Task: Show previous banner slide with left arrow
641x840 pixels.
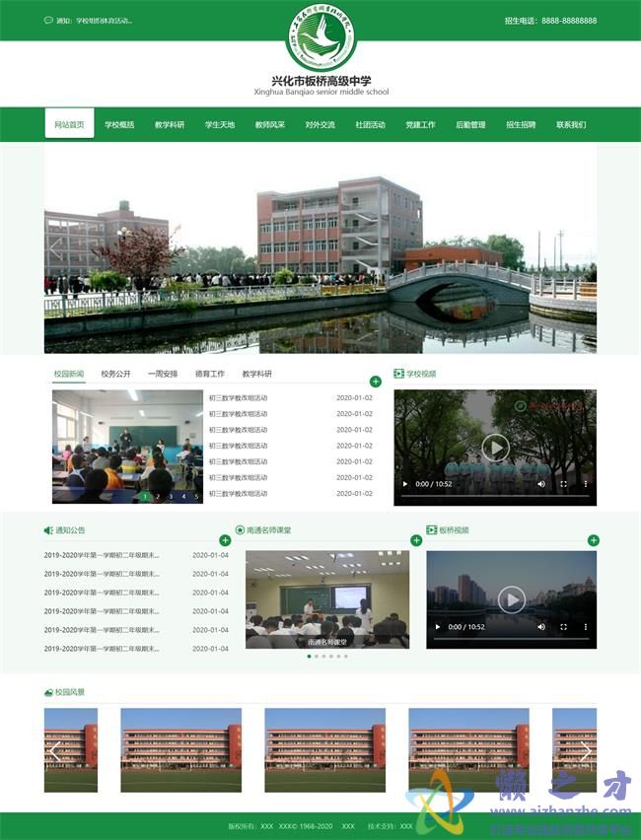Action: tap(54, 248)
